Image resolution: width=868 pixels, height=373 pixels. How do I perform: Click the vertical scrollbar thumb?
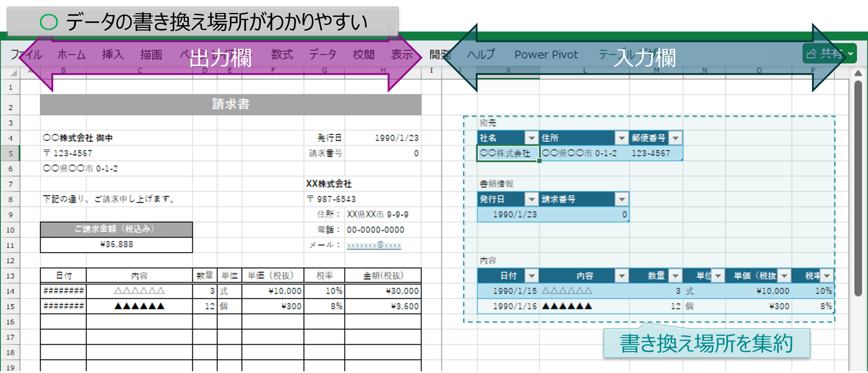coord(858,189)
